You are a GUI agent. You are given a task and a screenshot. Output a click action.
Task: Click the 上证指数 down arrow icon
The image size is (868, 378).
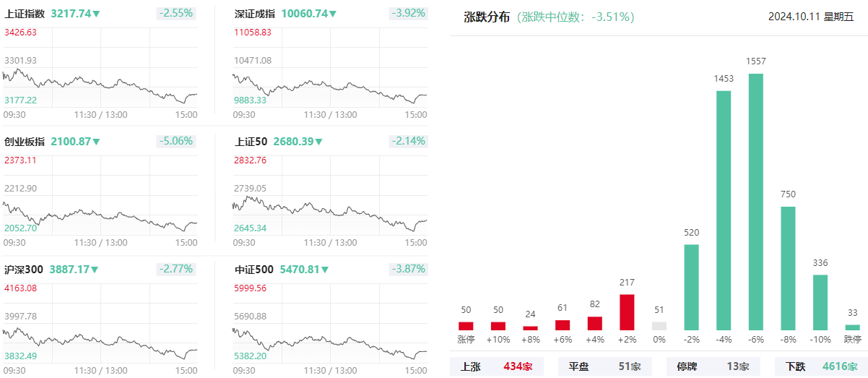point(96,14)
